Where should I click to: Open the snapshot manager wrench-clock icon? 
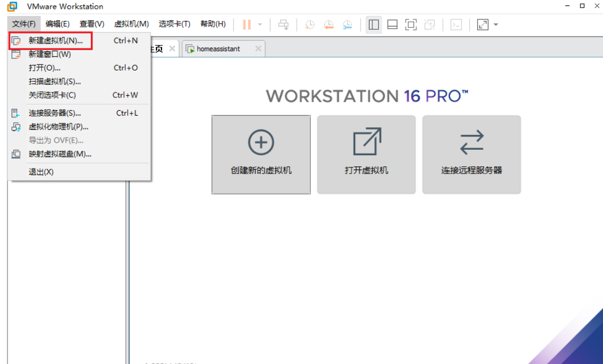coord(347,25)
